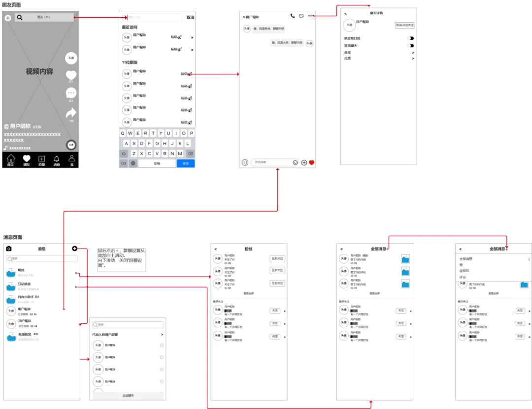The image size is (532, 409).
Task: Choose @我的 in message filter list
Action: pyautogui.click(x=464, y=271)
